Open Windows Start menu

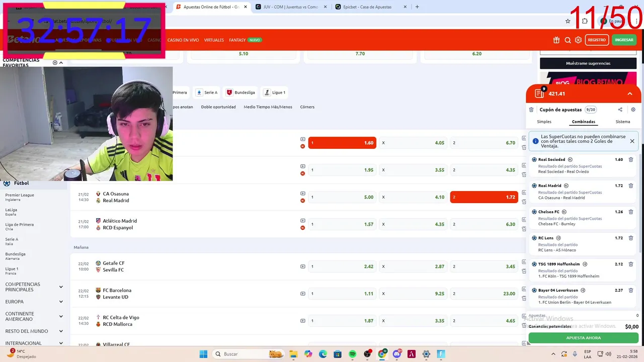(x=203, y=354)
